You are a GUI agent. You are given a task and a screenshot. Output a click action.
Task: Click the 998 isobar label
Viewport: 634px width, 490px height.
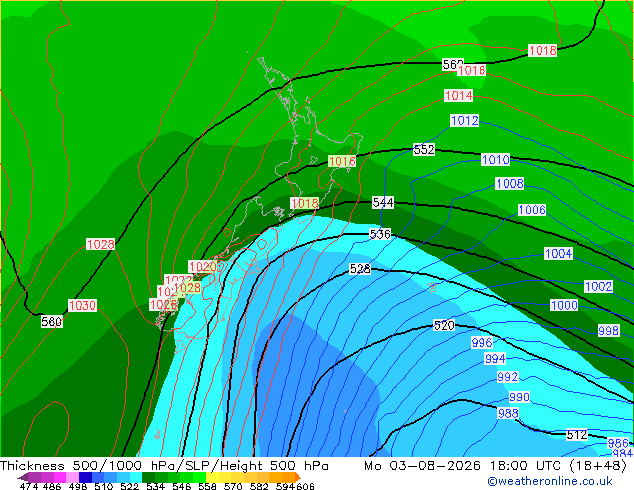pyautogui.click(x=608, y=330)
